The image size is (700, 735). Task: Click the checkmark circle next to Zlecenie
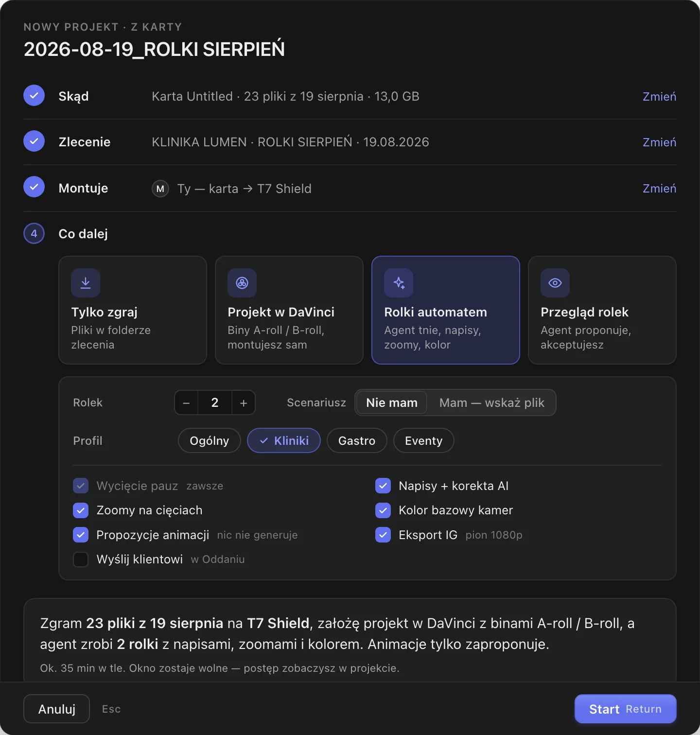coord(34,141)
